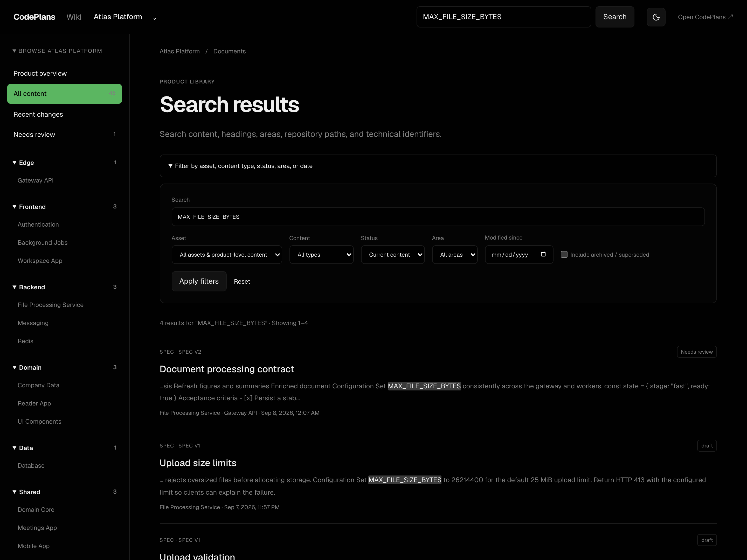Open Database in sidebar

click(31, 465)
